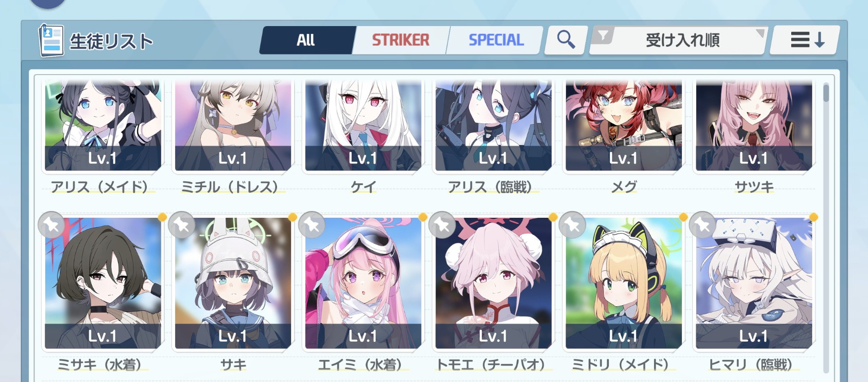Click the filter funnel icon
868x382 pixels.
[x=603, y=35]
